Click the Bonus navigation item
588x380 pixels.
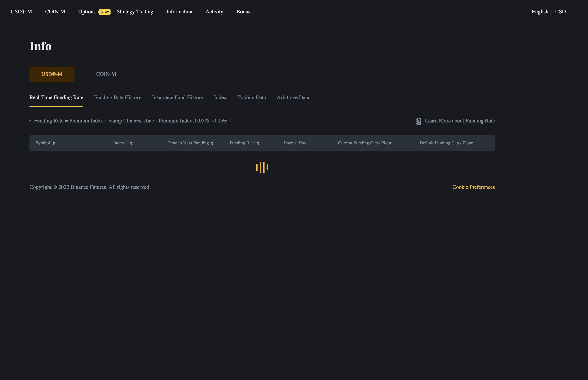pos(243,12)
